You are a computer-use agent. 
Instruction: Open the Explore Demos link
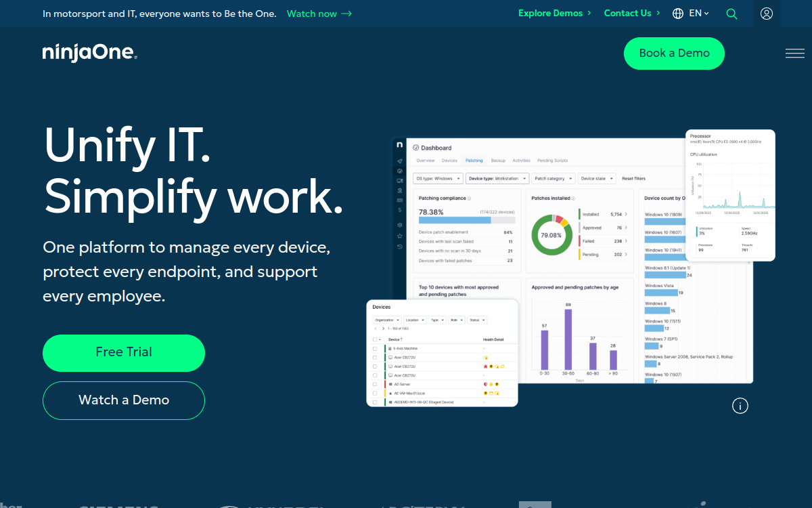(555, 14)
